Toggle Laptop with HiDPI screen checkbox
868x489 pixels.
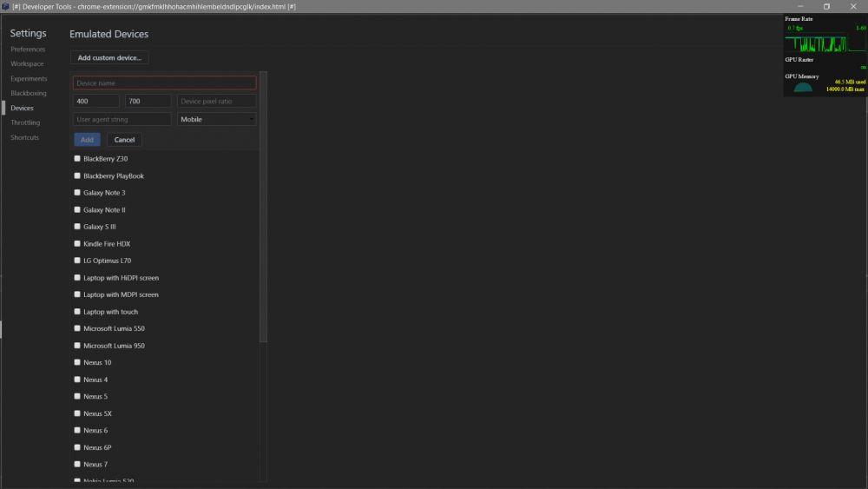77,277
